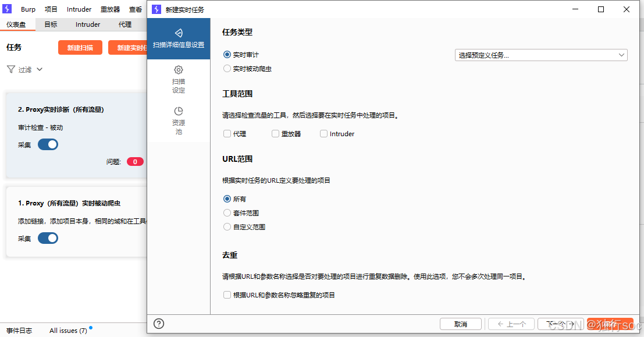Open the Intruder menu in menu bar
The width and height of the screenshot is (644, 337).
(x=79, y=9)
